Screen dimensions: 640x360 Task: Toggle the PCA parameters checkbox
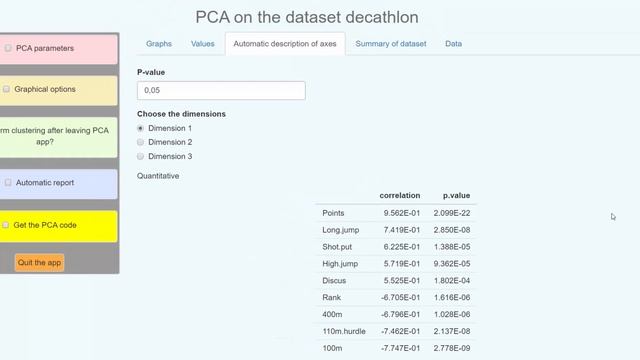point(8,48)
